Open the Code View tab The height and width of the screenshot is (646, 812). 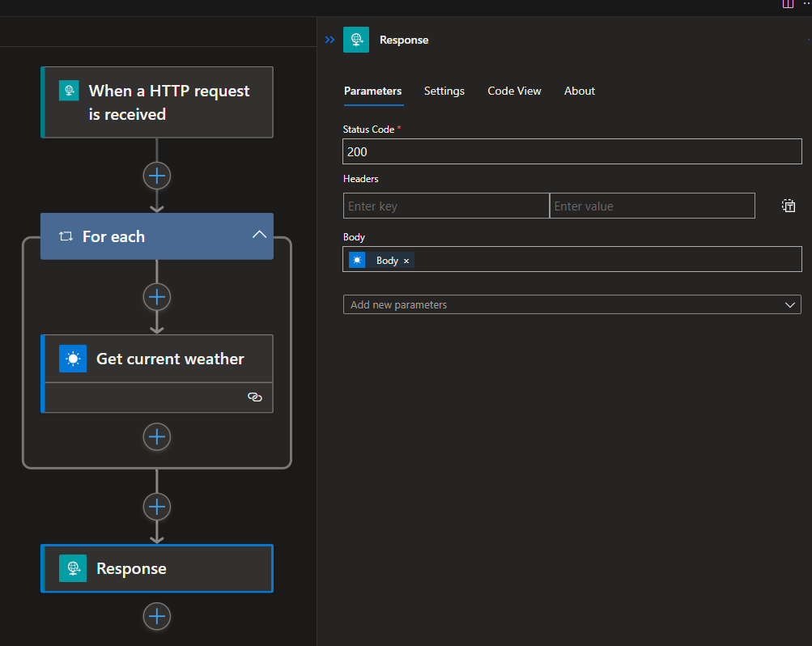(514, 91)
